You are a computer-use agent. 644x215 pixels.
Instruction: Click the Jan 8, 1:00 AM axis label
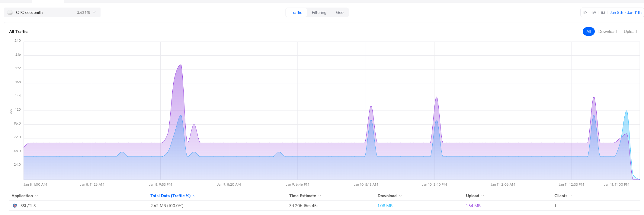(x=35, y=184)
